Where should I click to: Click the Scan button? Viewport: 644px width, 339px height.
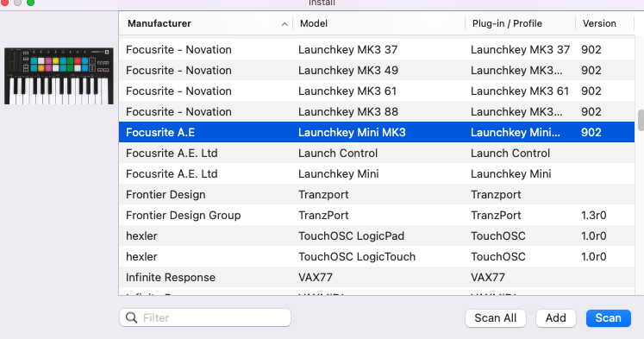pos(609,318)
